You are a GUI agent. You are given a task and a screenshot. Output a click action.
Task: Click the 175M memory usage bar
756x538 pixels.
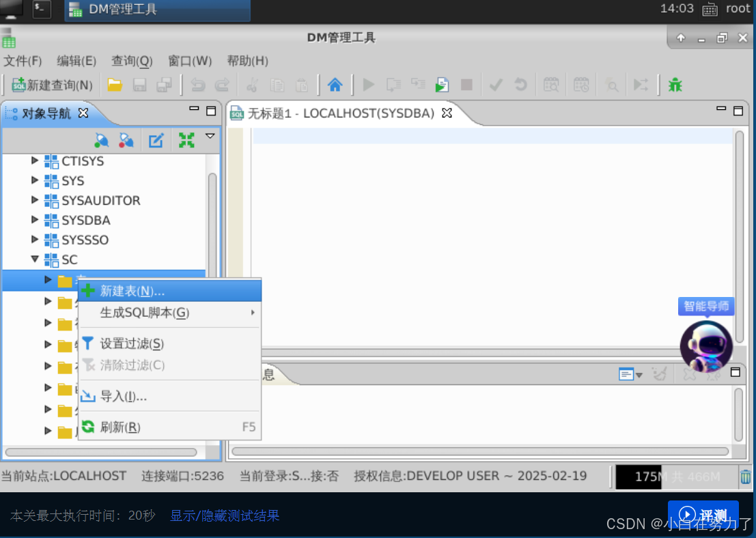tap(676, 477)
